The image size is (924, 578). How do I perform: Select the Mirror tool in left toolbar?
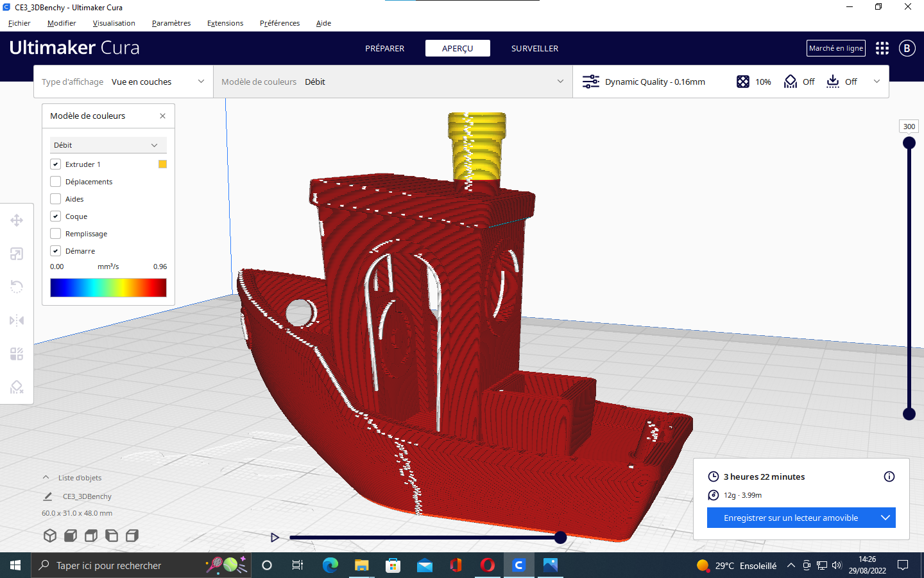17,320
